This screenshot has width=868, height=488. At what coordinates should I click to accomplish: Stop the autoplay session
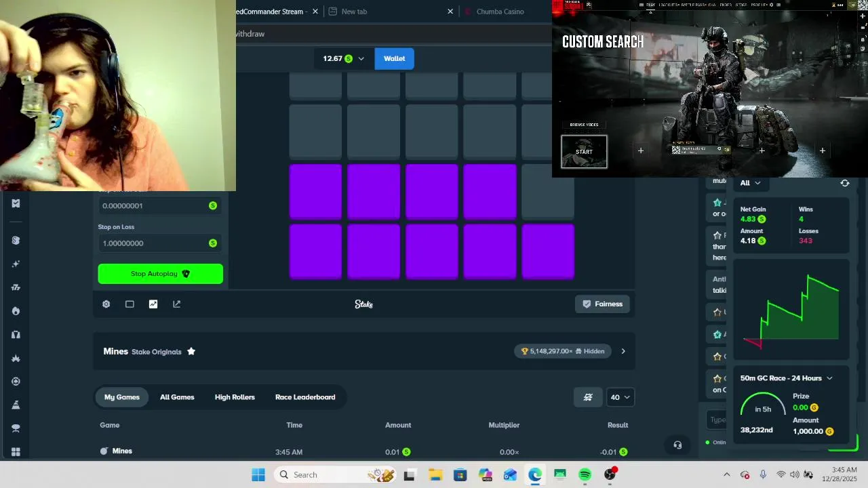pos(161,274)
